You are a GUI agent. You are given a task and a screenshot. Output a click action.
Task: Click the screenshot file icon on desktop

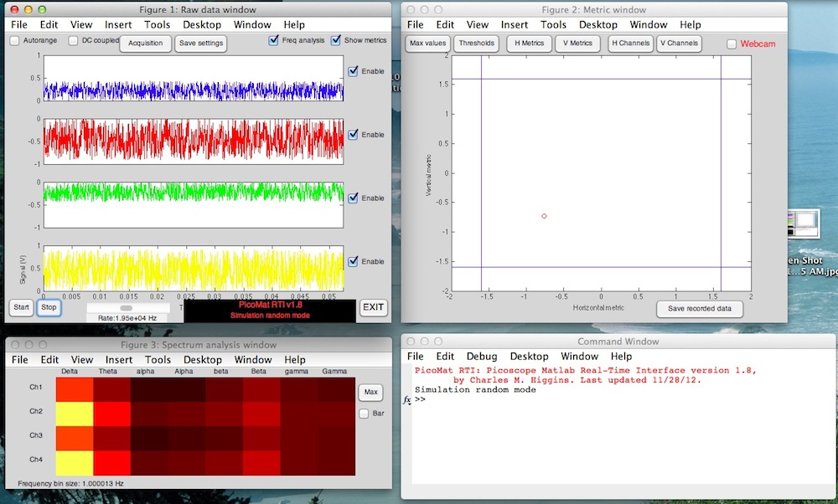coord(807,224)
